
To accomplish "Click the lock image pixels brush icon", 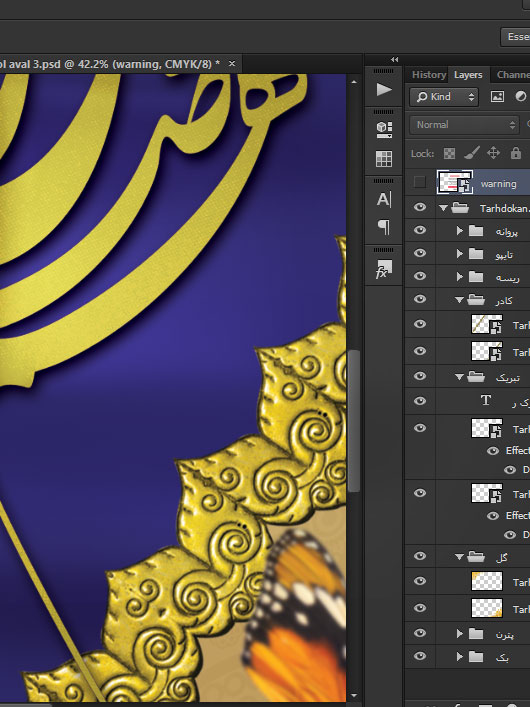I will [x=471, y=153].
